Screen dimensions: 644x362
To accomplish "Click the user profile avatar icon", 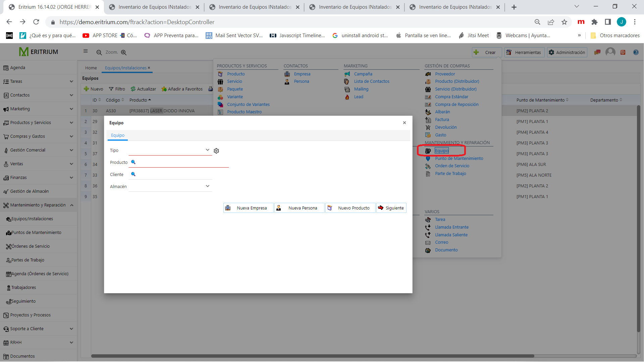I will [610, 52].
